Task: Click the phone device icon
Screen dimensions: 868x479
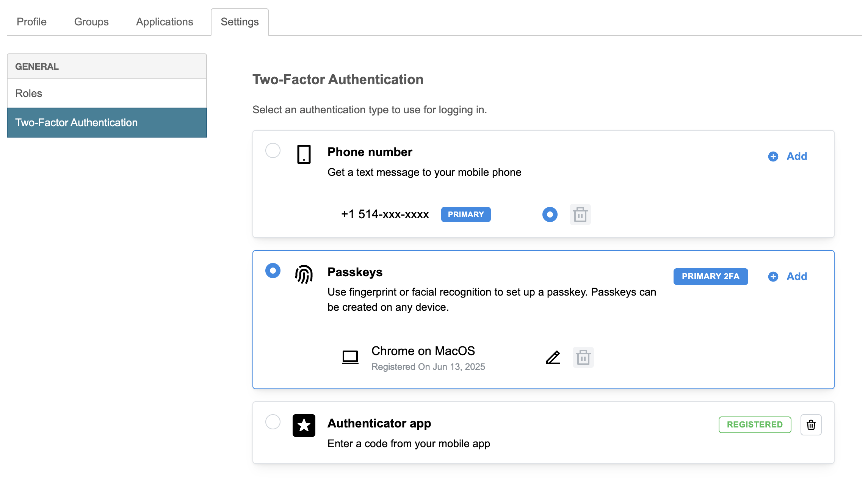Action: pyautogui.click(x=304, y=154)
